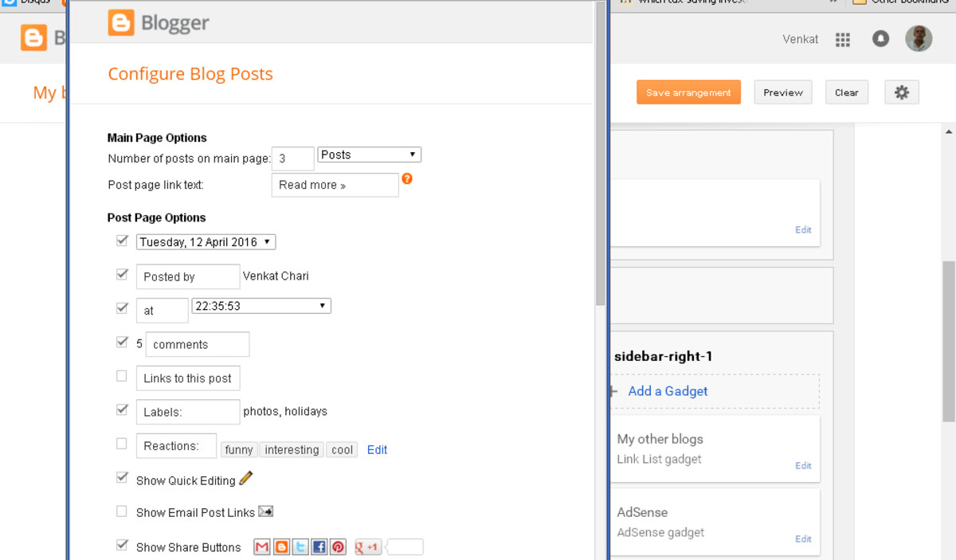The image size is (956, 560).
Task: Click the Gmail share button icon
Action: pos(261,546)
